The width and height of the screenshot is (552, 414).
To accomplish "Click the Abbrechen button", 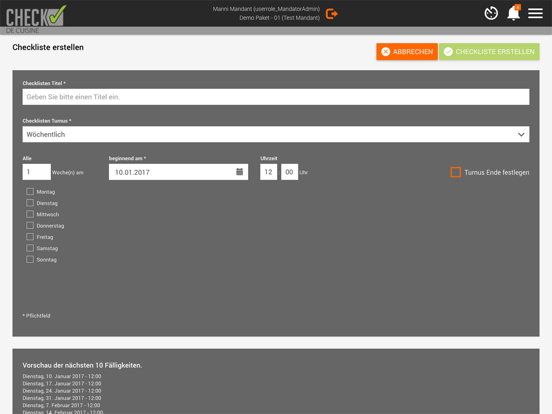I will click(x=407, y=52).
